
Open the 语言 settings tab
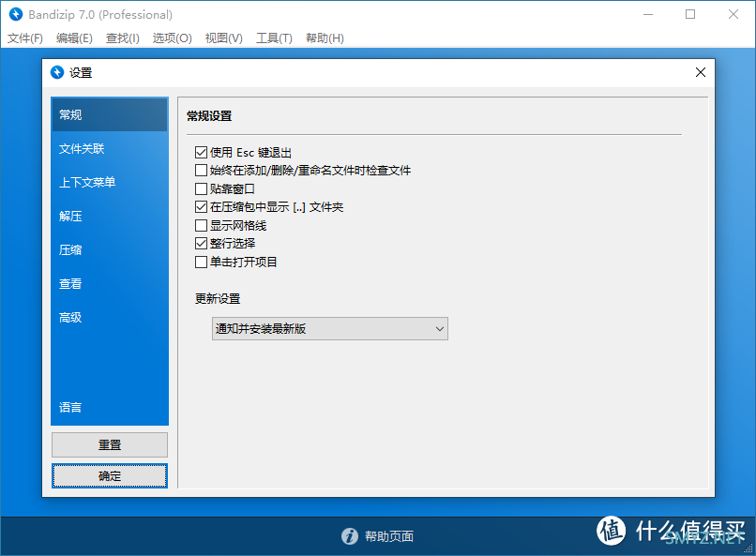[110, 407]
